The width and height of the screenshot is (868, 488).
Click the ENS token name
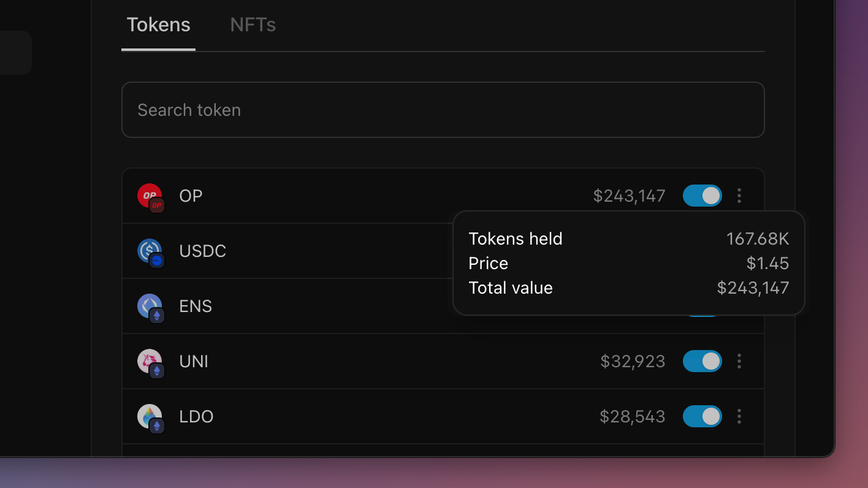196,306
